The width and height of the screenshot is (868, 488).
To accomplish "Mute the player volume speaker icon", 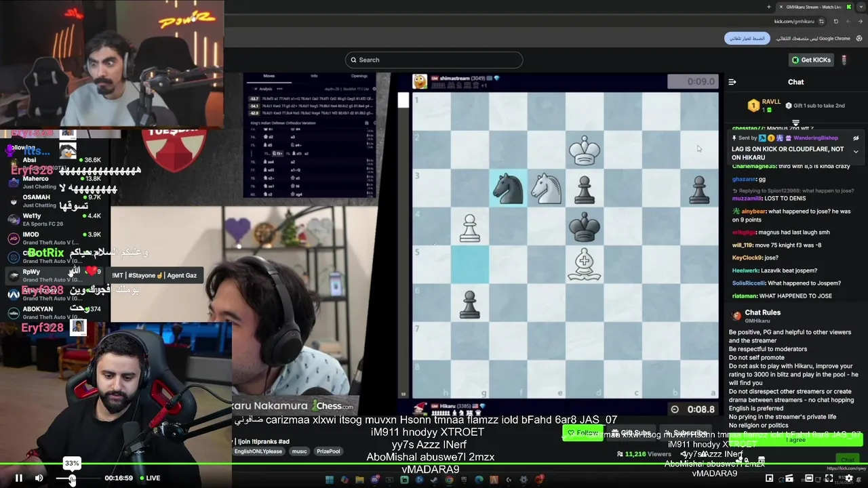I will 39,478.
